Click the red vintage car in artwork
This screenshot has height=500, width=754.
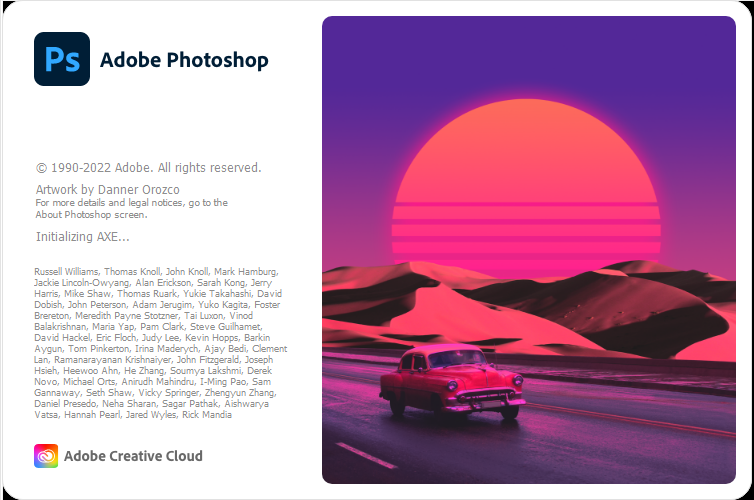point(452,380)
